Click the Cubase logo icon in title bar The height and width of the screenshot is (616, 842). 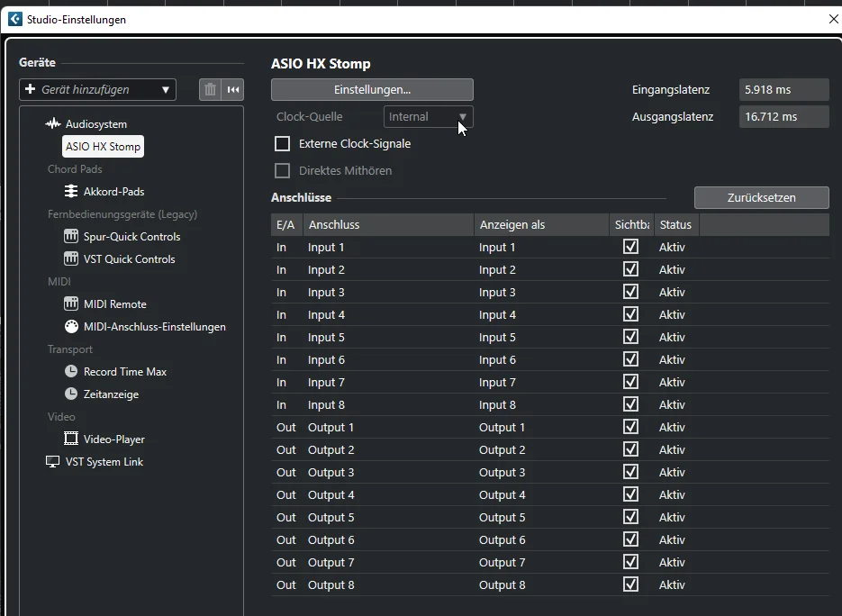click(x=15, y=19)
